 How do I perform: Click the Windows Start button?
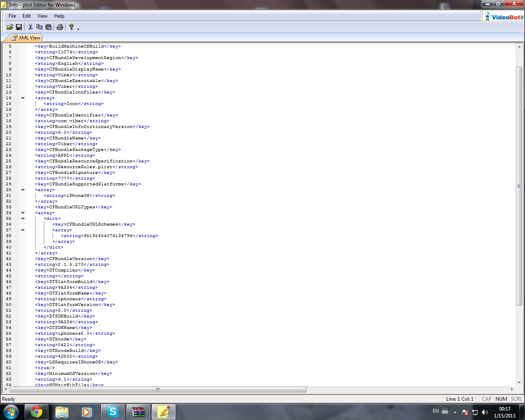(x=11, y=412)
